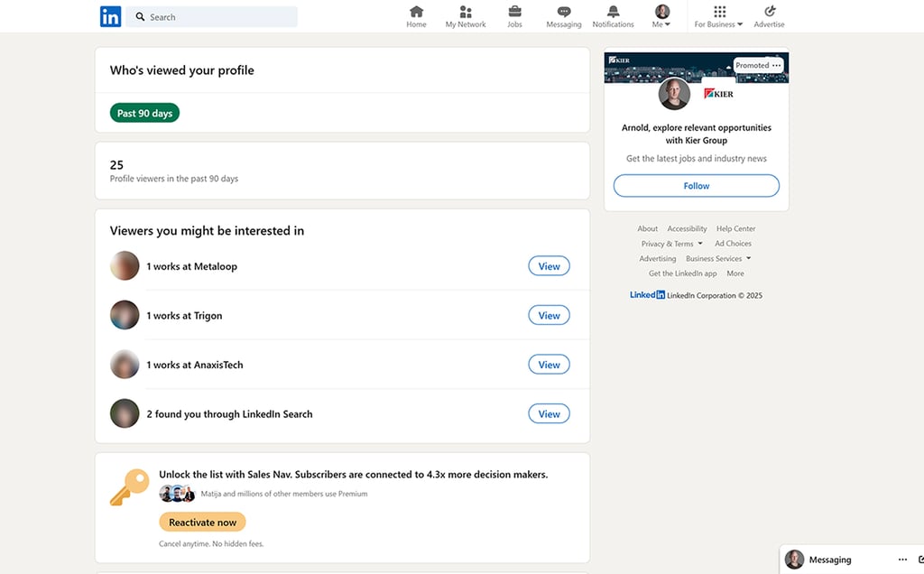The width and height of the screenshot is (924, 574).
Task: Expand Privacy & Terms dropdown
Action: click(x=672, y=244)
